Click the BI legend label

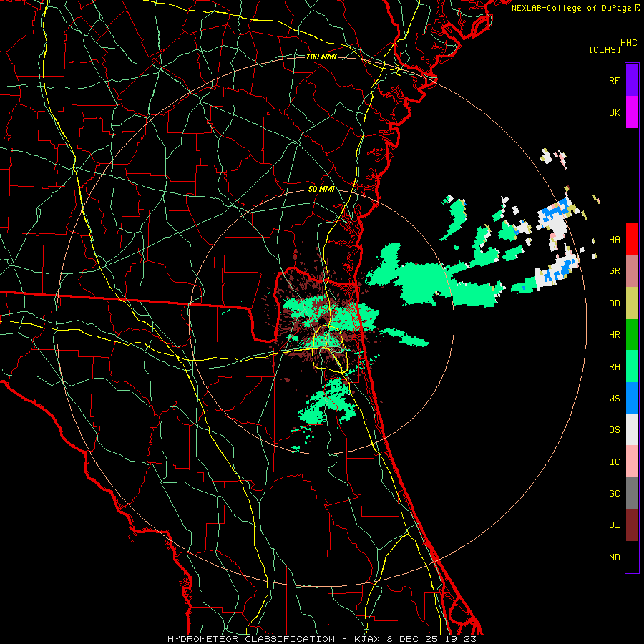[x=614, y=525]
